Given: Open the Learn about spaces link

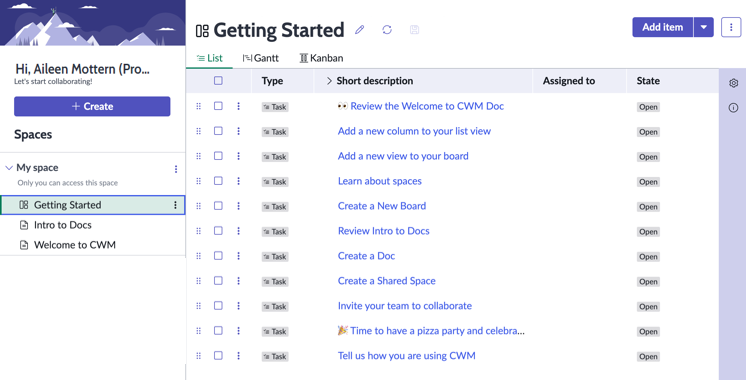Looking at the screenshot, I should click(380, 181).
